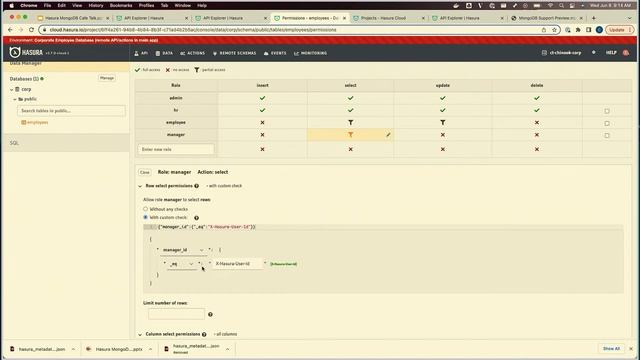This screenshot has width=640, height=360.
Task: Focus the Enter new role field
Action: coord(176,149)
